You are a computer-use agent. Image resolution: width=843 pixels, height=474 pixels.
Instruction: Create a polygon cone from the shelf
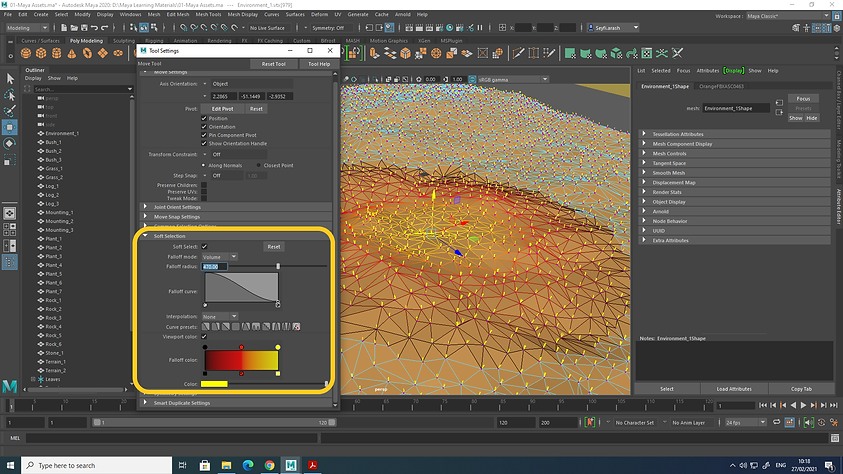pyautogui.click(x=72, y=53)
